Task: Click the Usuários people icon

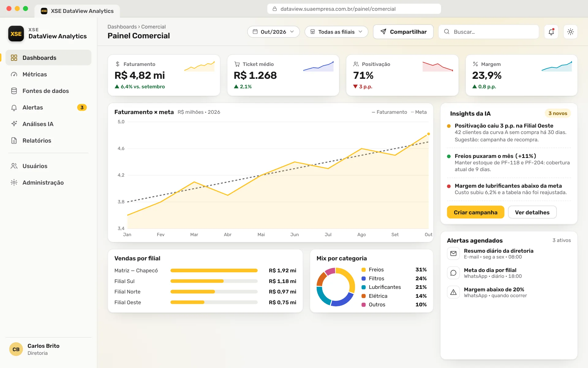Action: 14,166
